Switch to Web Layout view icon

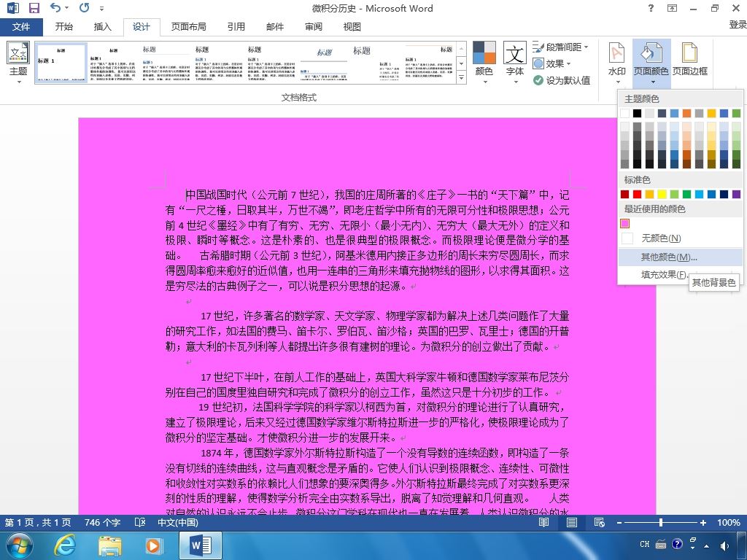pos(600,522)
